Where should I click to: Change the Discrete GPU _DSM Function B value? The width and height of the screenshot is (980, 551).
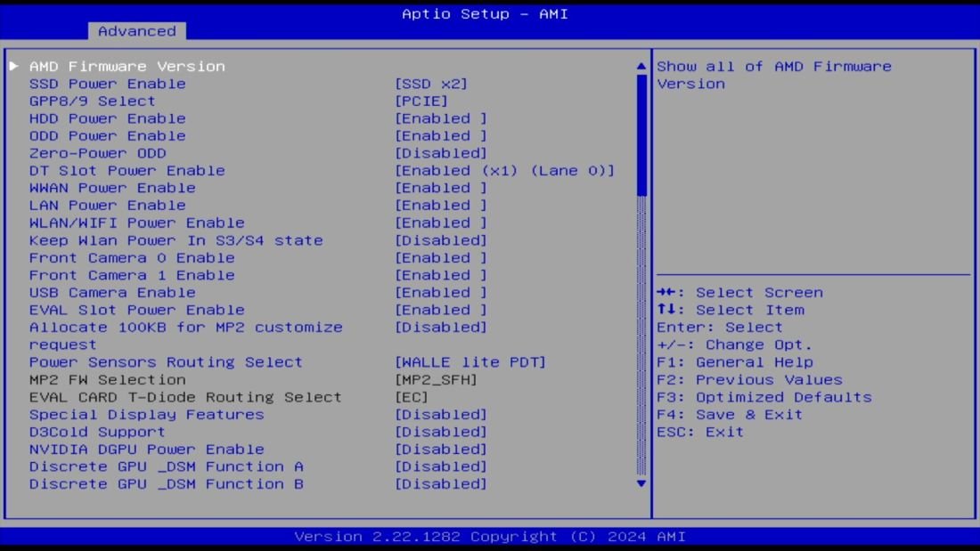point(440,484)
